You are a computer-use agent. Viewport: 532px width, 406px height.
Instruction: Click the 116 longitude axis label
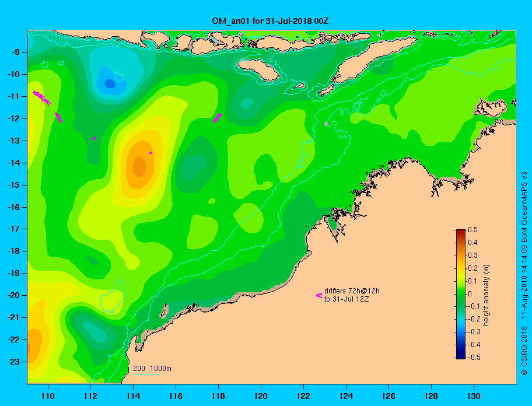tap(176, 396)
